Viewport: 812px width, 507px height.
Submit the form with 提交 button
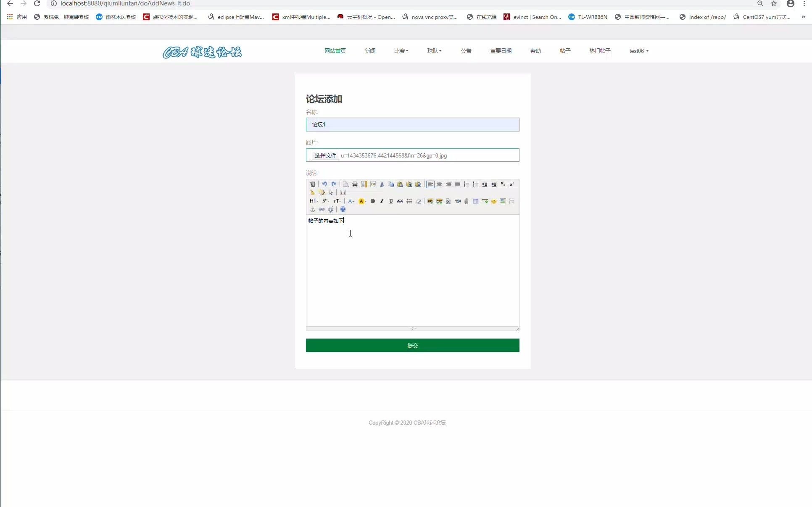[412, 345]
